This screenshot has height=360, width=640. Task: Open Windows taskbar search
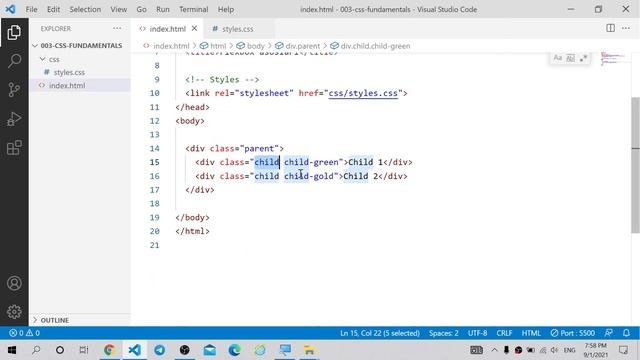coord(36,350)
